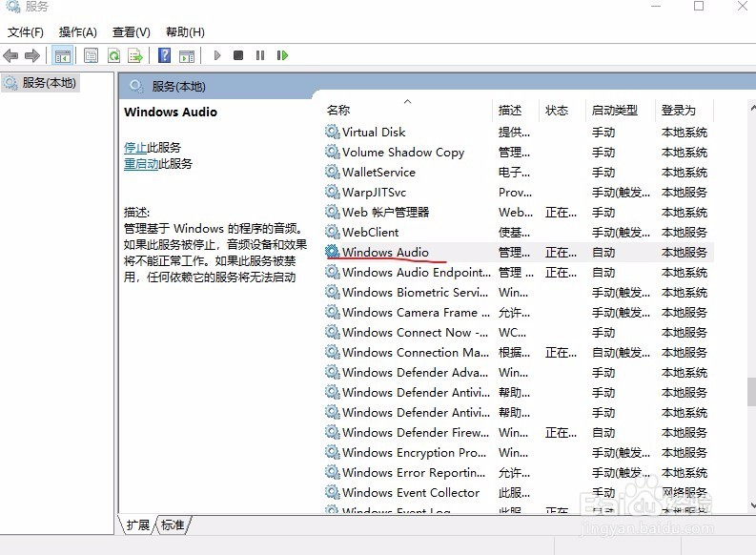Open the Help question-mark icon
Screen dimensions: 756x555
coord(164,56)
